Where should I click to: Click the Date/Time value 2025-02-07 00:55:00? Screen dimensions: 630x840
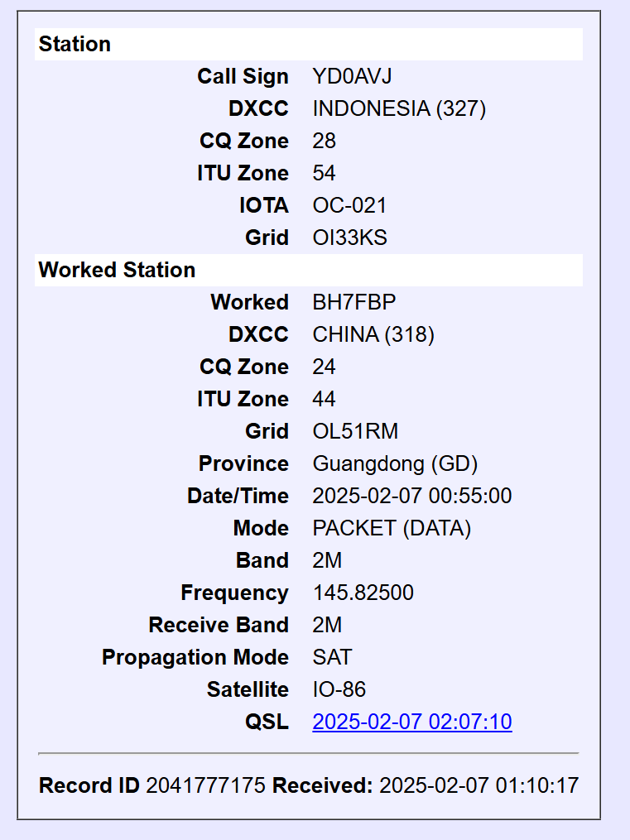click(411, 496)
